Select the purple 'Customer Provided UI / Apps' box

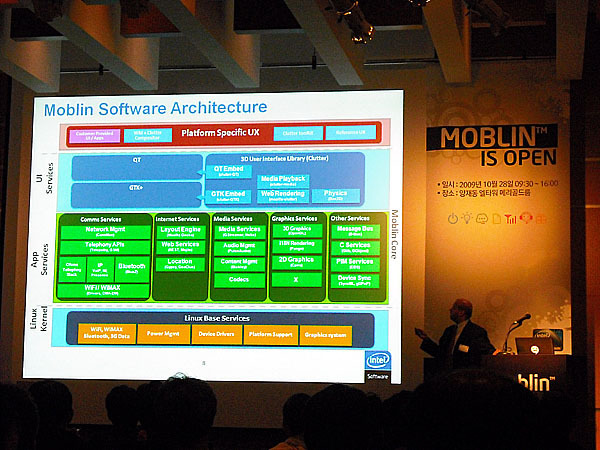(95, 135)
